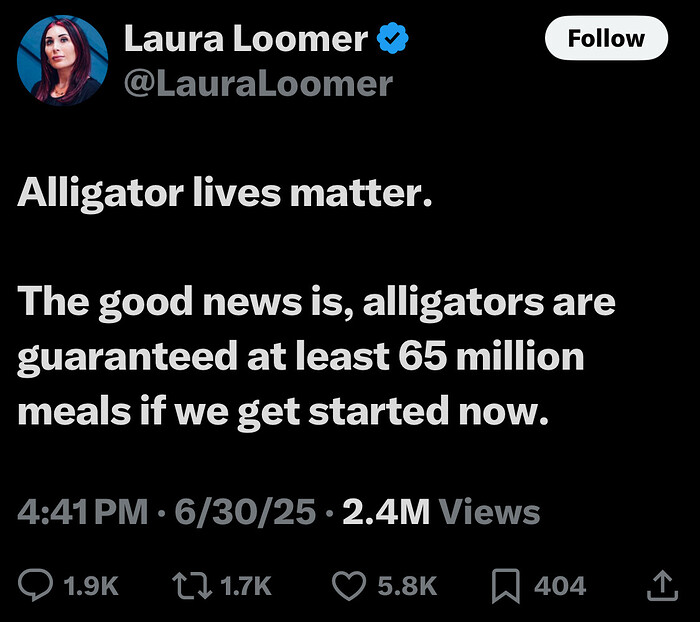
Task: Click the 5.8K likes count
Action: (407, 585)
